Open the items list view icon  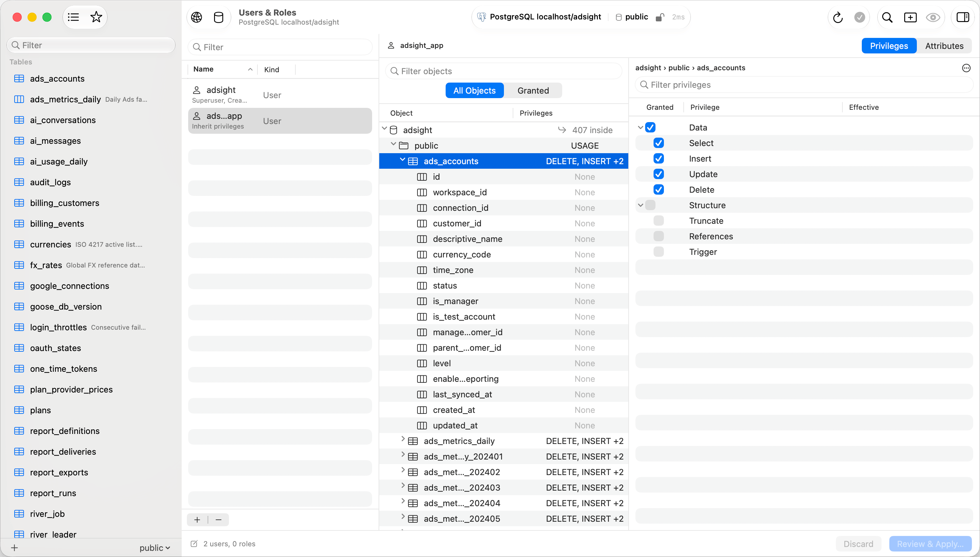click(x=74, y=17)
